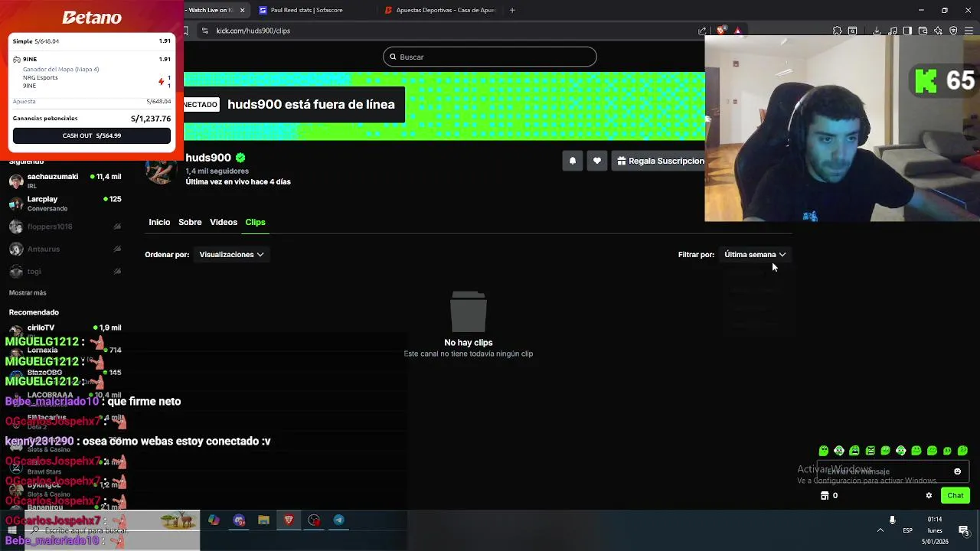Click the microphone tray icon
This screenshot has height=551, width=980.
coord(892,520)
